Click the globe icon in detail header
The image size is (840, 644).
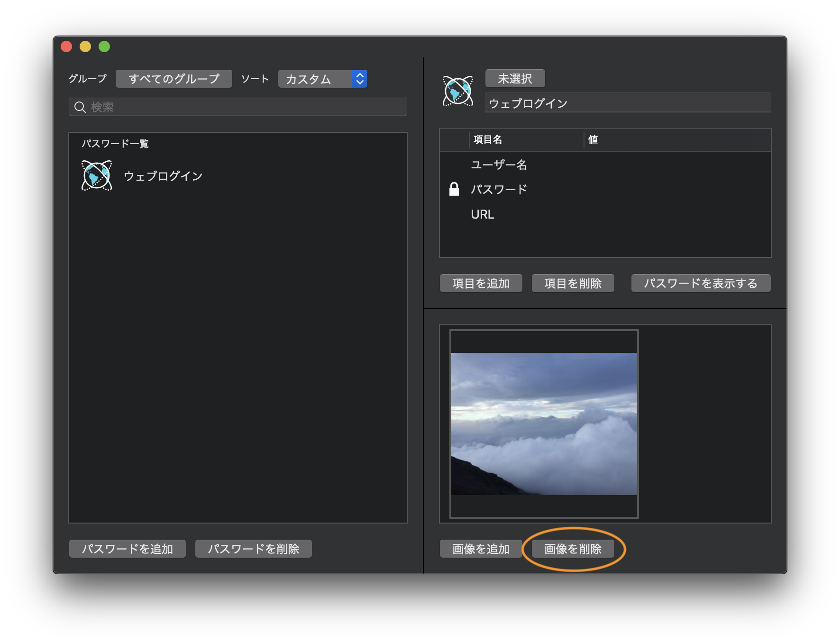click(x=457, y=91)
